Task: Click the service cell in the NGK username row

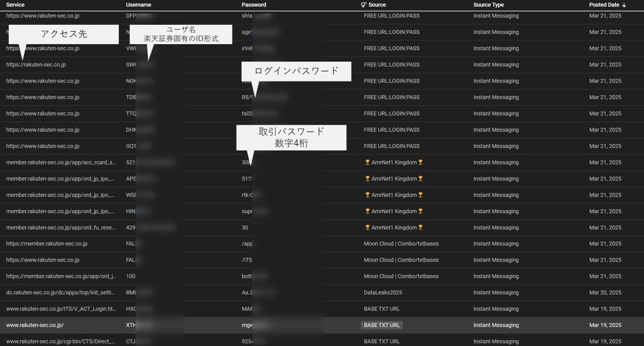Action: tap(43, 81)
